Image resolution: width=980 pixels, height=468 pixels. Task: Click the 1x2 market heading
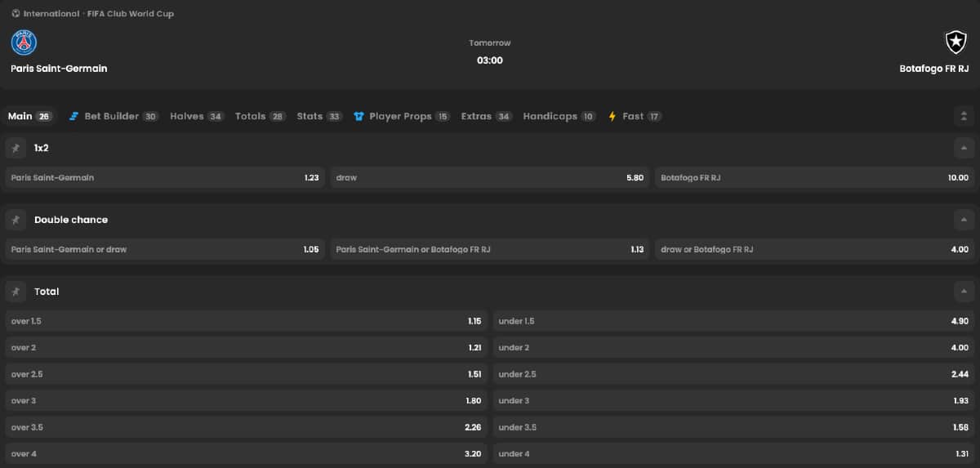click(42, 148)
